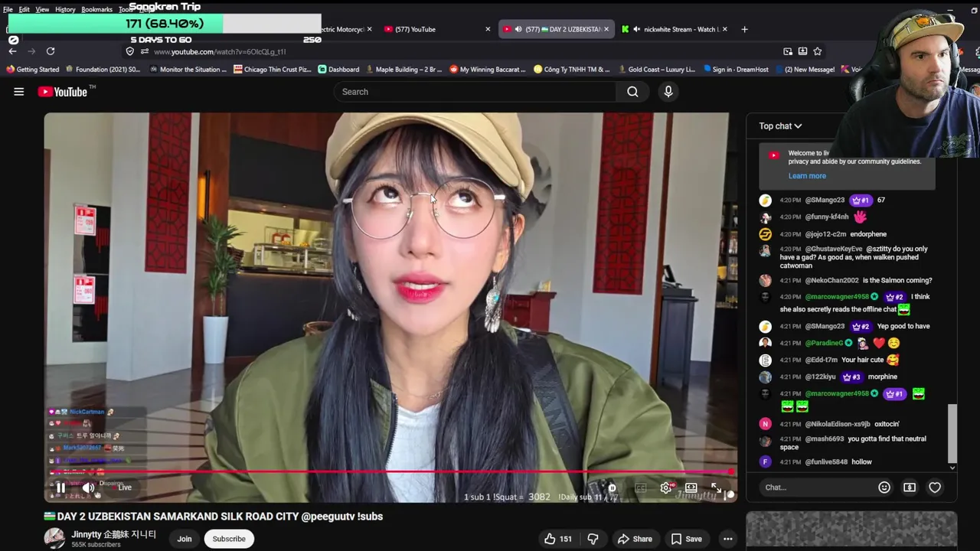The image size is (980, 551).
Task: Search with your voice microphone
Action: point(668,92)
